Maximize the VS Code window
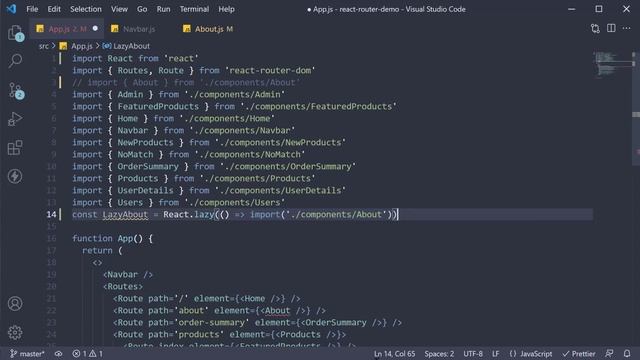The height and width of the screenshot is (360, 640). pos(599,9)
